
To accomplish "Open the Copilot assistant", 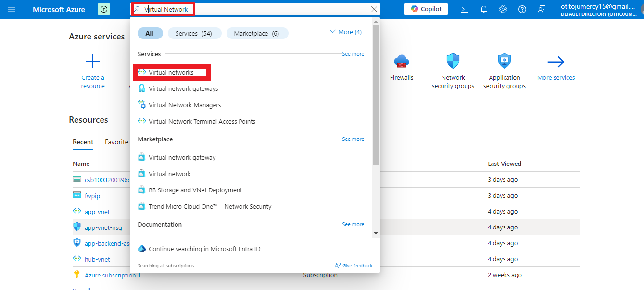I will click(x=426, y=9).
